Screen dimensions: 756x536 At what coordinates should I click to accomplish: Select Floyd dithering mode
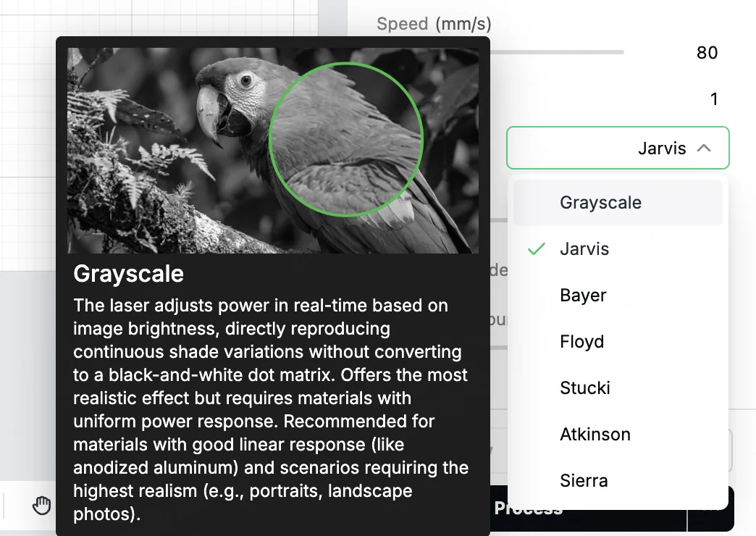pyautogui.click(x=618, y=342)
